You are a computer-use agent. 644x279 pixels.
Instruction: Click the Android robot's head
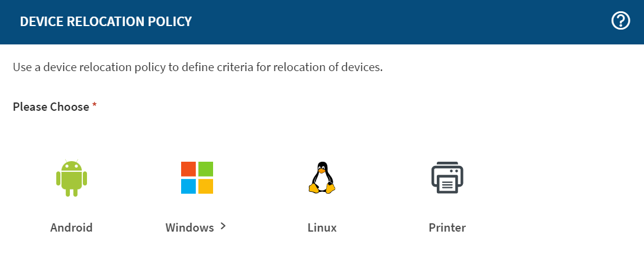tap(72, 165)
